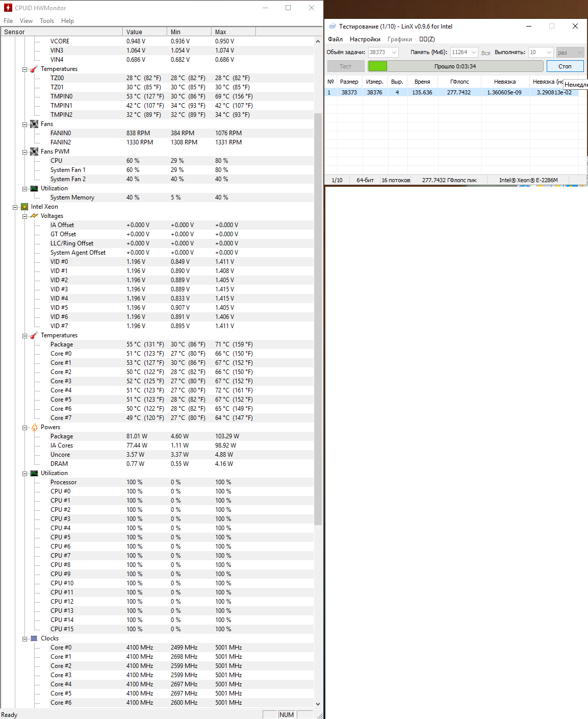Click the Sensor column header
Viewport: 588px width, 719px height.
(62, 32)
